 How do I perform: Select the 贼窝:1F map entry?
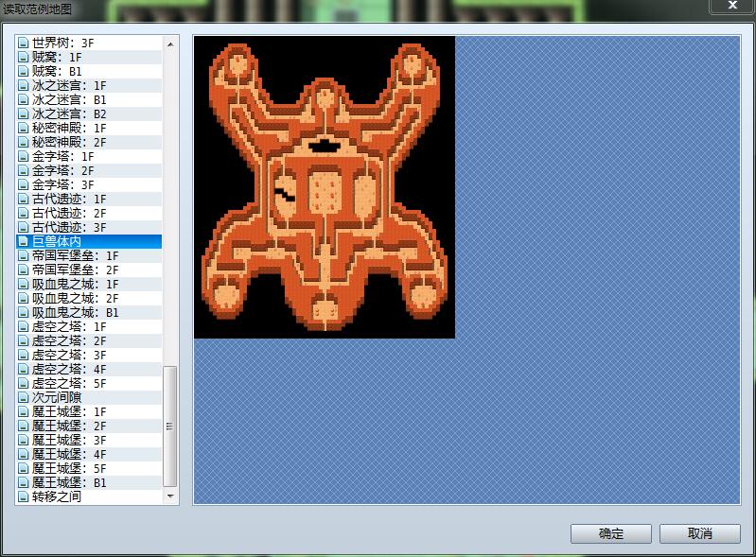click(89, 58)
